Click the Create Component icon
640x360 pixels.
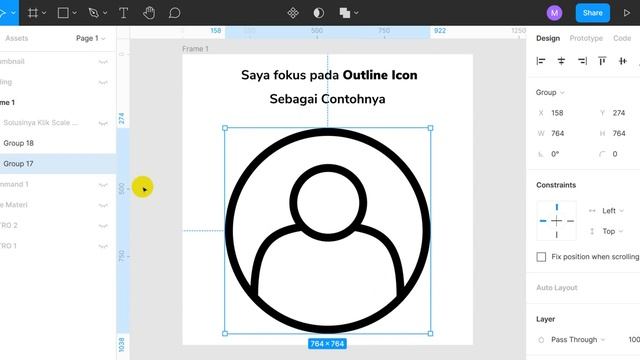pos(293,13)
